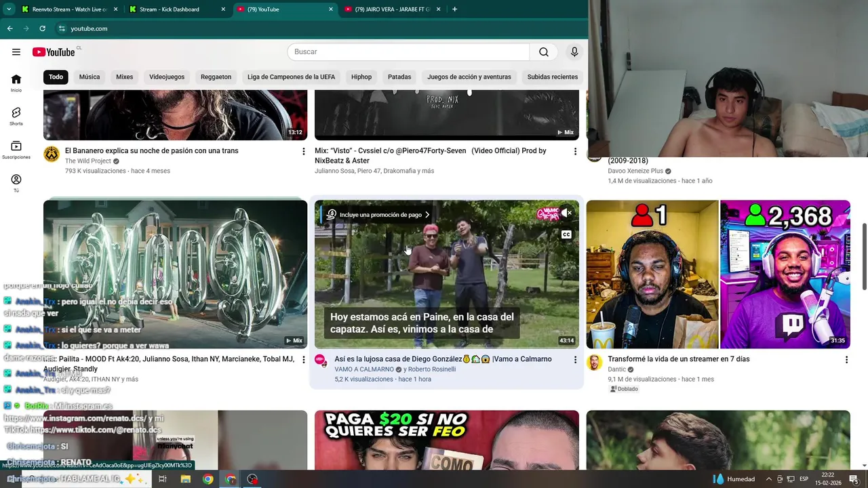Switch to JAIRO VERA - JARABE tab
This screenshot has height=488, width=868.
pyautogui.click(x=392, y=9)
